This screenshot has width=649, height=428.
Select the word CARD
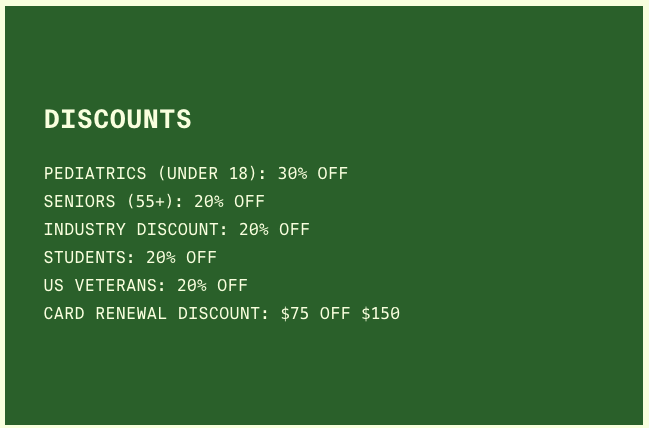[64, 313]
